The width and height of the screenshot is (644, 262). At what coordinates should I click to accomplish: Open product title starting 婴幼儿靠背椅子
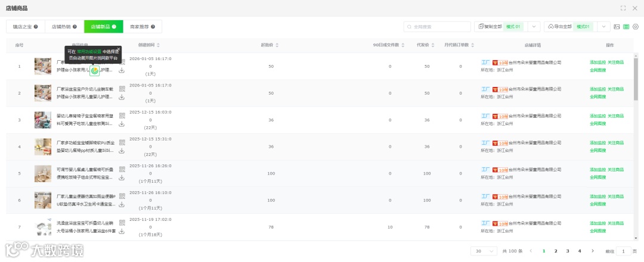pyautogui.click(x=86, y=120)
